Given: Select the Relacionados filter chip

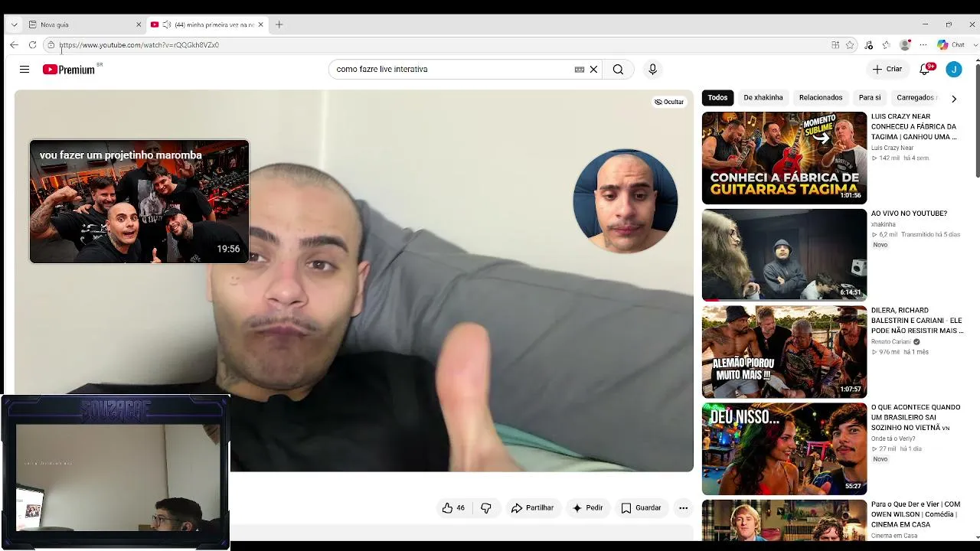Looking at the screenshot, I should click(821, 98).
